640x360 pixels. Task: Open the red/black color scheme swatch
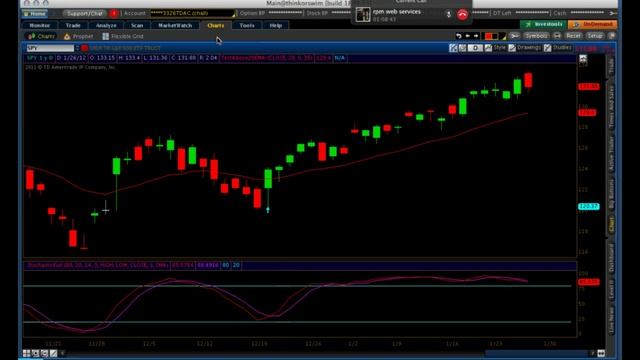tap(493, 36)
